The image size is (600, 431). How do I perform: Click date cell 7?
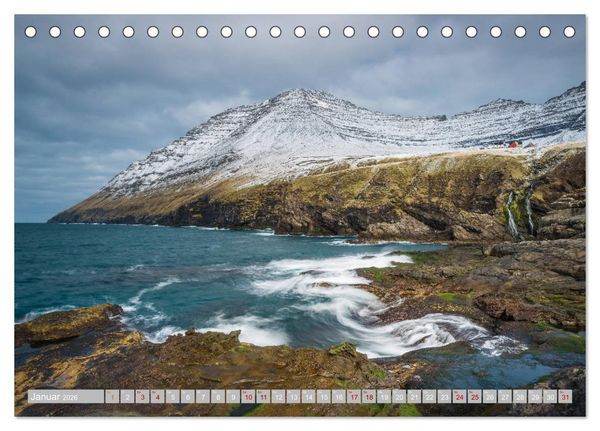[x=203, y=397]
